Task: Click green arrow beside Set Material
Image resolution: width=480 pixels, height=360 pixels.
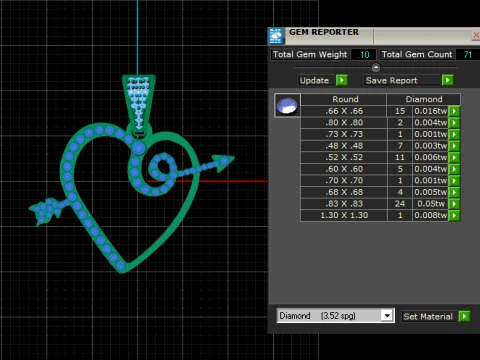Action: coord(464,316)
